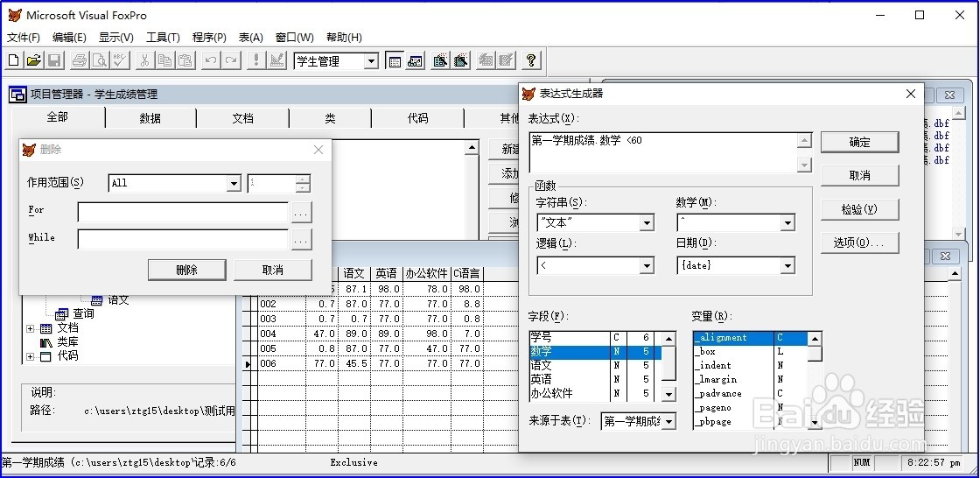Open the 学生管理 database dropdown in toolbar

(371, 61)
